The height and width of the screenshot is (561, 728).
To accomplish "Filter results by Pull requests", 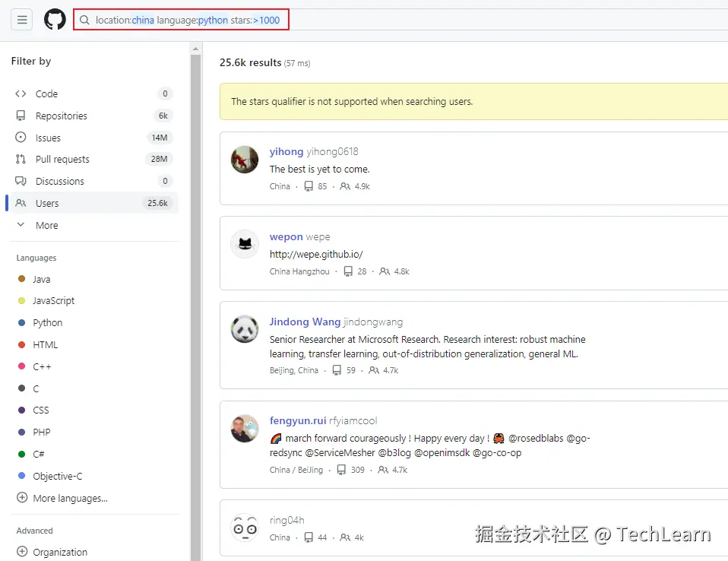I will 94,160.
